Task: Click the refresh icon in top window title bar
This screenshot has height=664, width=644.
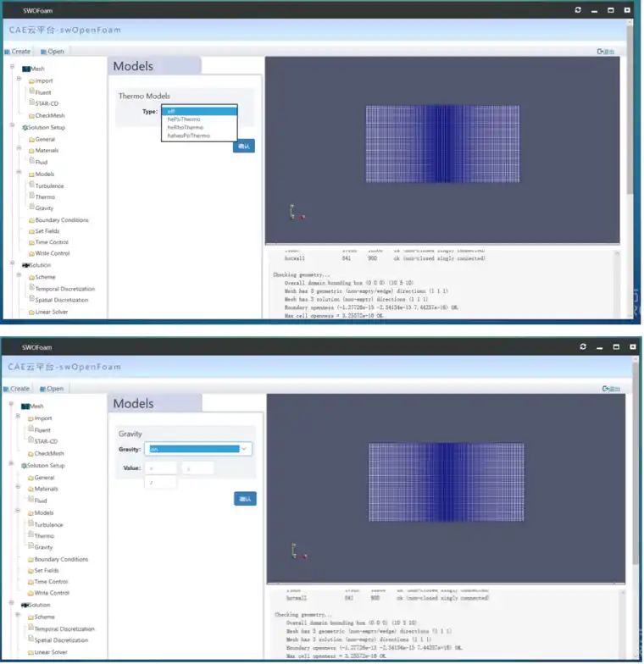Action: pyautogui.click(x=578, y=10)
